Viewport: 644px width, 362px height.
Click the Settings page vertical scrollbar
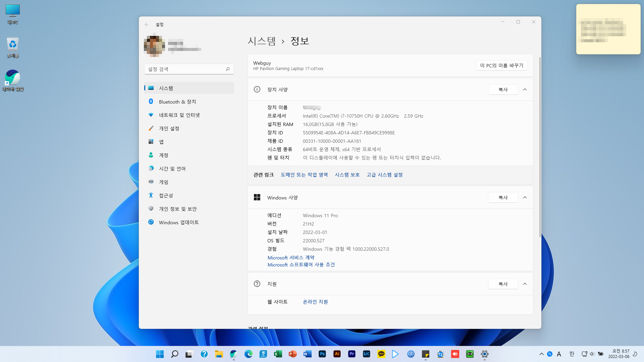point(540,147)
